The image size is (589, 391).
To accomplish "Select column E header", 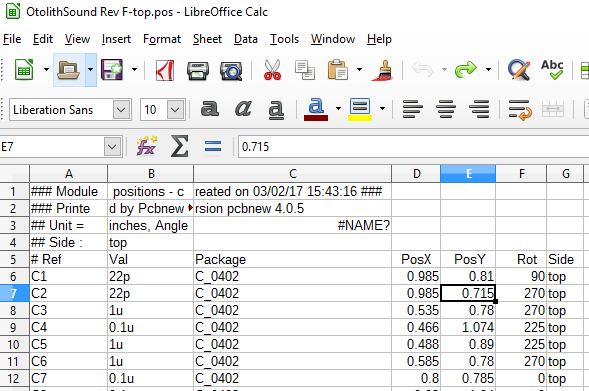I will 468,174.
